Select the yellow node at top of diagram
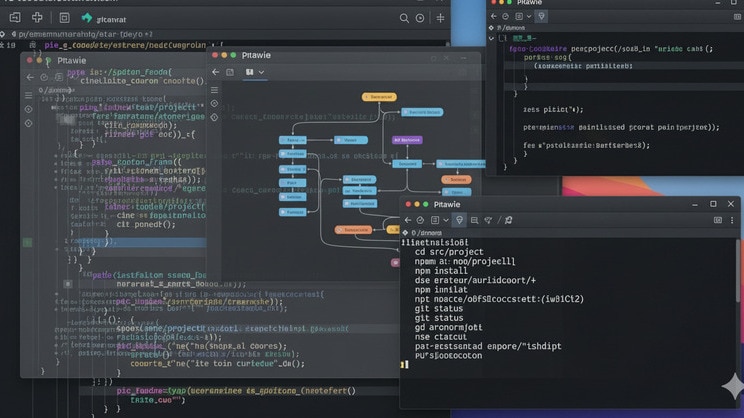Image resolution: width=744 pixels, height=418 pixels. coord(379,98)
